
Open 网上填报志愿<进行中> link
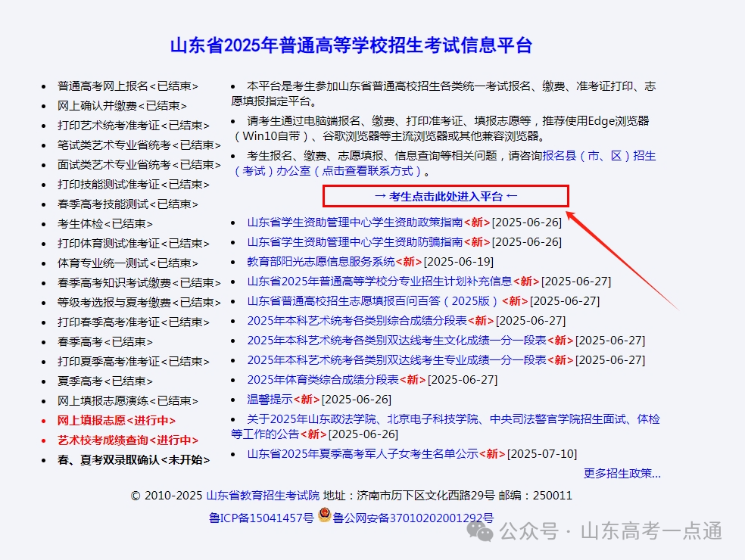(117, 420)
